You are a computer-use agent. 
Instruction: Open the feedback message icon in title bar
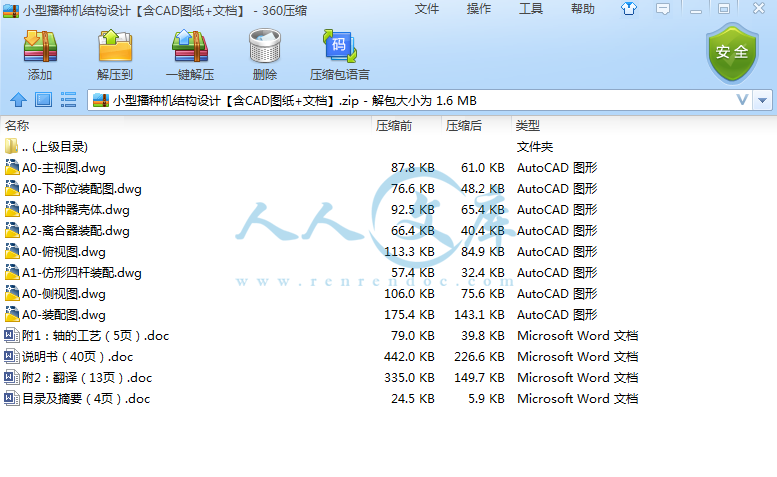pos(663,9)
